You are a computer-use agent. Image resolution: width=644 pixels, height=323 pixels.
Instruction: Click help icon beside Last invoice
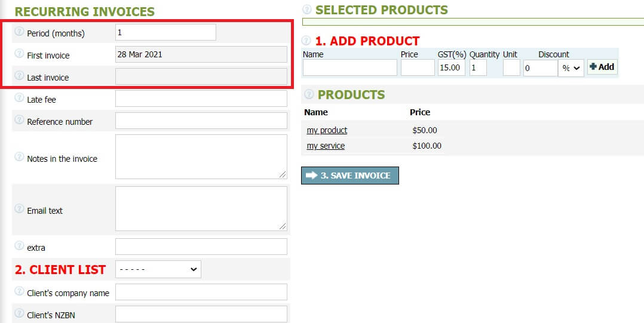coord(19,75)
